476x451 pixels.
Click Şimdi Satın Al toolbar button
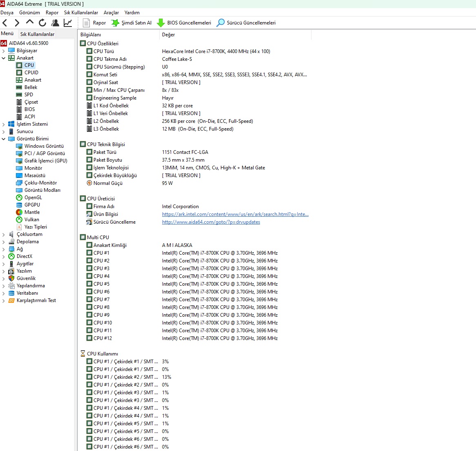pos(131,23)
